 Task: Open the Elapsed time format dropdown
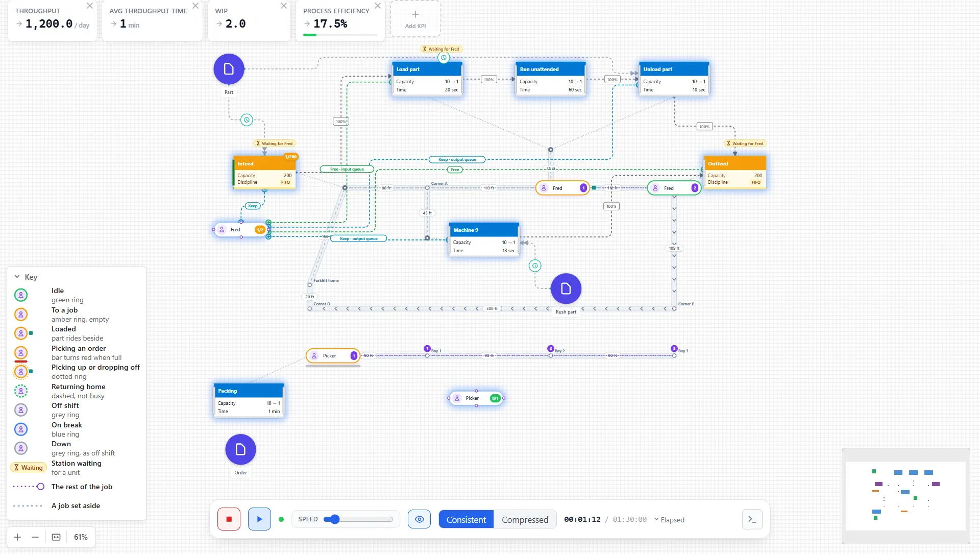[669, 520]
